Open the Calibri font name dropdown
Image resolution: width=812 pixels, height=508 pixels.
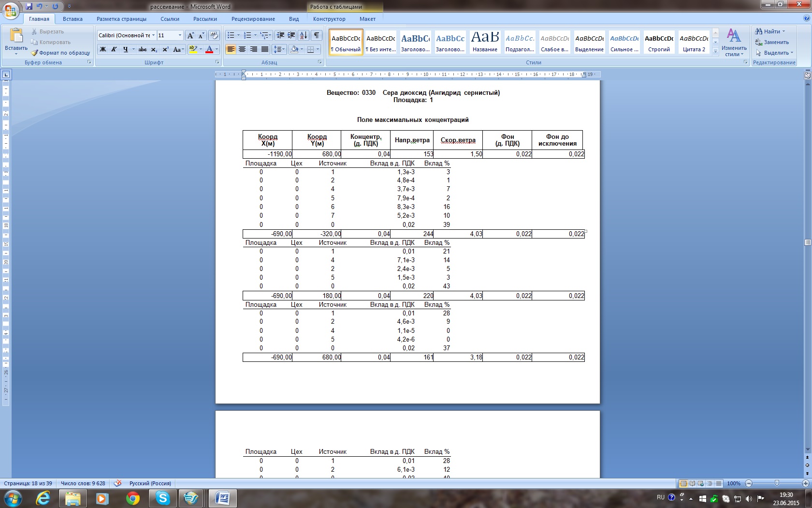pos(153,35)
